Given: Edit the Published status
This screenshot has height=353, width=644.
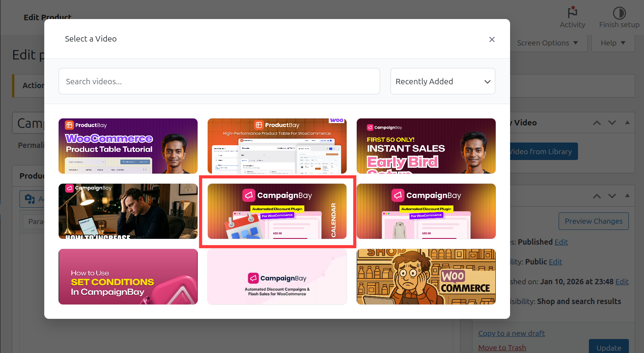Looking at the screenshot, I should 561,242.
